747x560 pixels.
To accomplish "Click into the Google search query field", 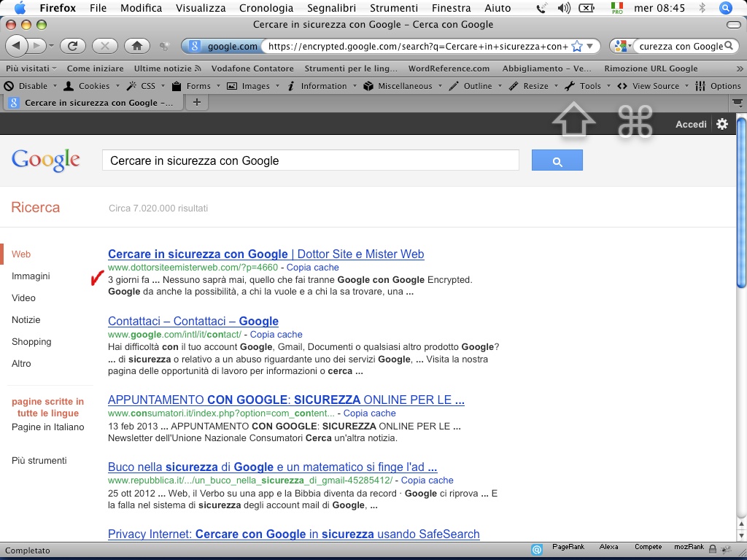I will pyautogui.click(x=311, y=160).
